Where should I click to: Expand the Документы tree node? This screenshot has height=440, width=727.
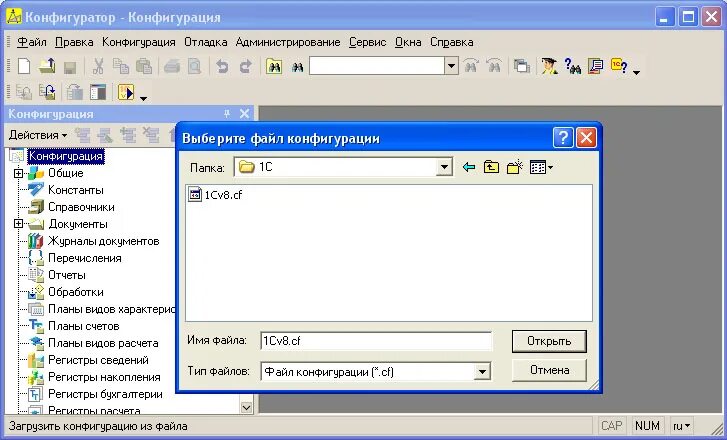pyautogui.click(x=18, y=224)
